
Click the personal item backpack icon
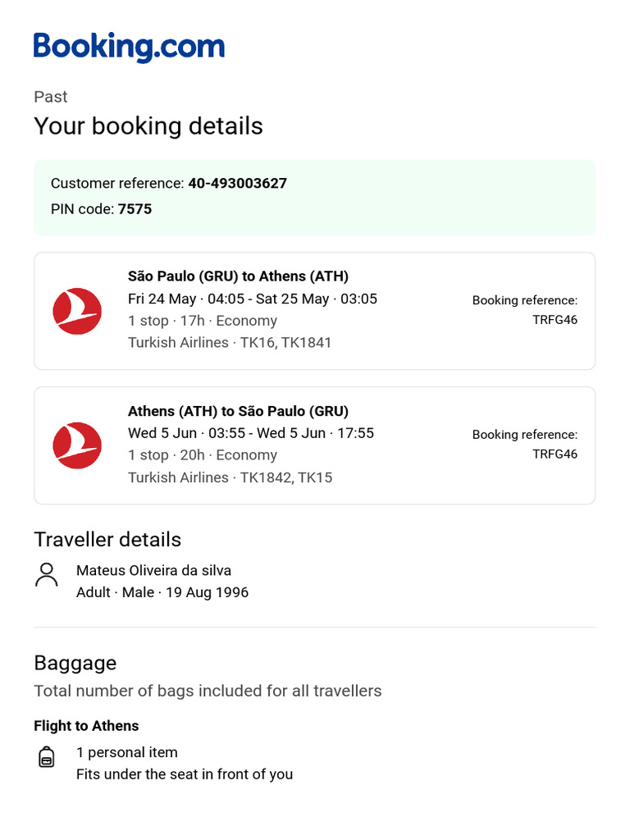(x=47, y=756)
